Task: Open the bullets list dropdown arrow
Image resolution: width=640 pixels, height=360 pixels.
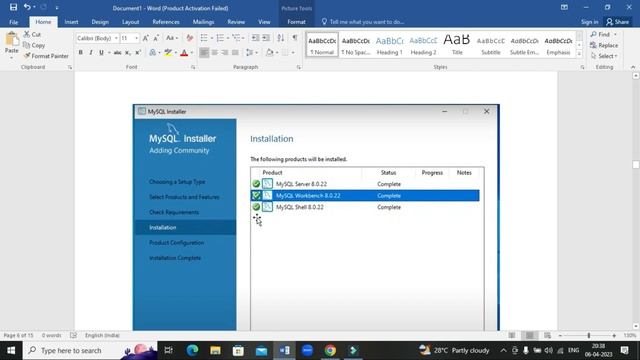Action: [x=211, y=38]
